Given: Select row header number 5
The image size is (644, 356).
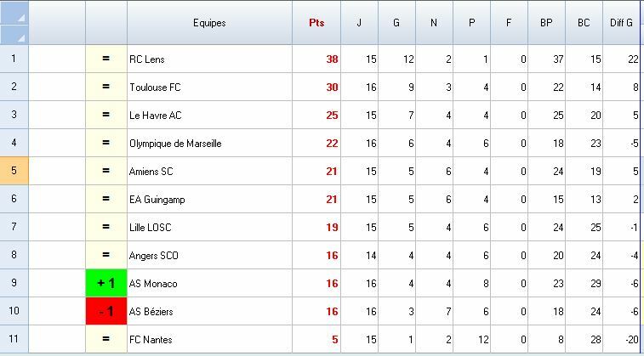Looking at the screenshot, I should (x=14, y=171).
